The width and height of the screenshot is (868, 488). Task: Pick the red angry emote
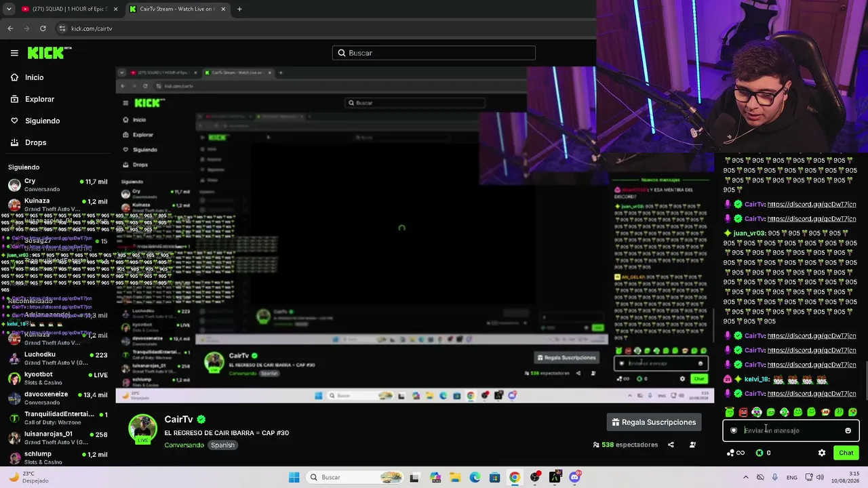pos(743,411)
